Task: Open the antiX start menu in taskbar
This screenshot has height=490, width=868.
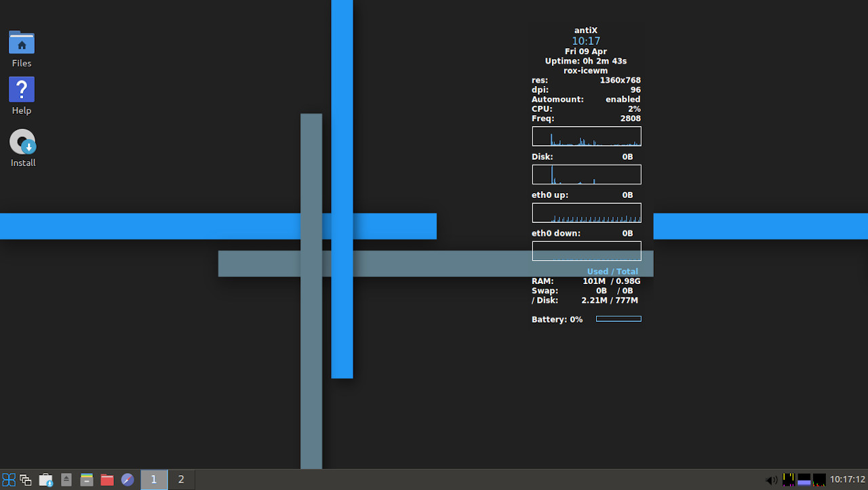Action: [x=9, y=480]
